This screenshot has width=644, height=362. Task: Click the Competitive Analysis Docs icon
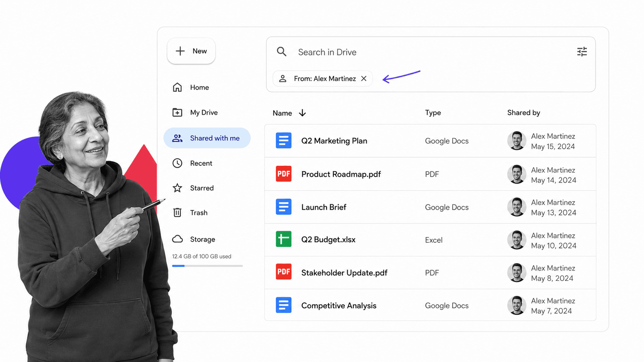(283, 305)
